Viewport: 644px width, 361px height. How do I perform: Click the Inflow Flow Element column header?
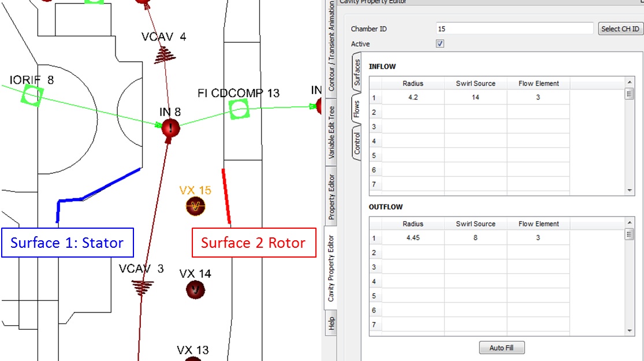point(538,83)
